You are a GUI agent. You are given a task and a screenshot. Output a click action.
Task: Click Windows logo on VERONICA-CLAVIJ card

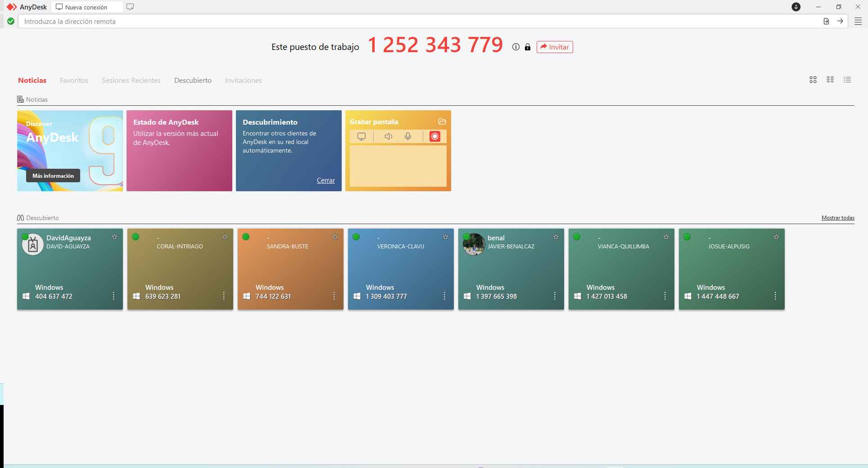(x=357, y=296)
